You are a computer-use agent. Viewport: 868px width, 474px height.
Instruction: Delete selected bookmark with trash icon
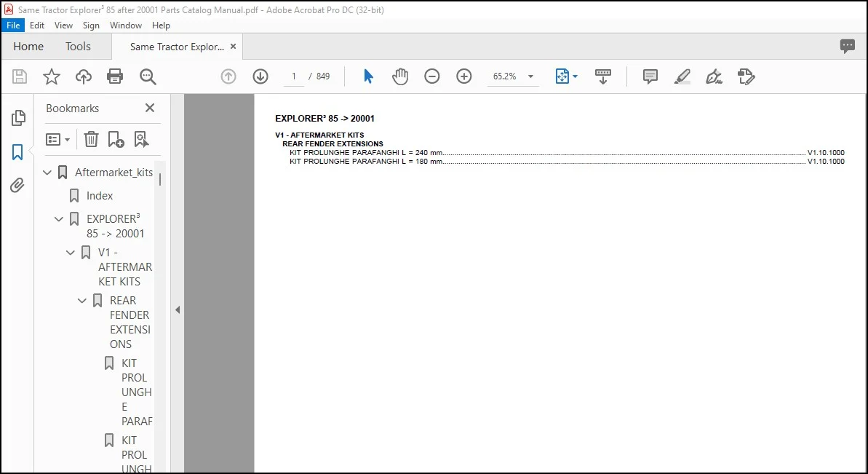(91, 140)
